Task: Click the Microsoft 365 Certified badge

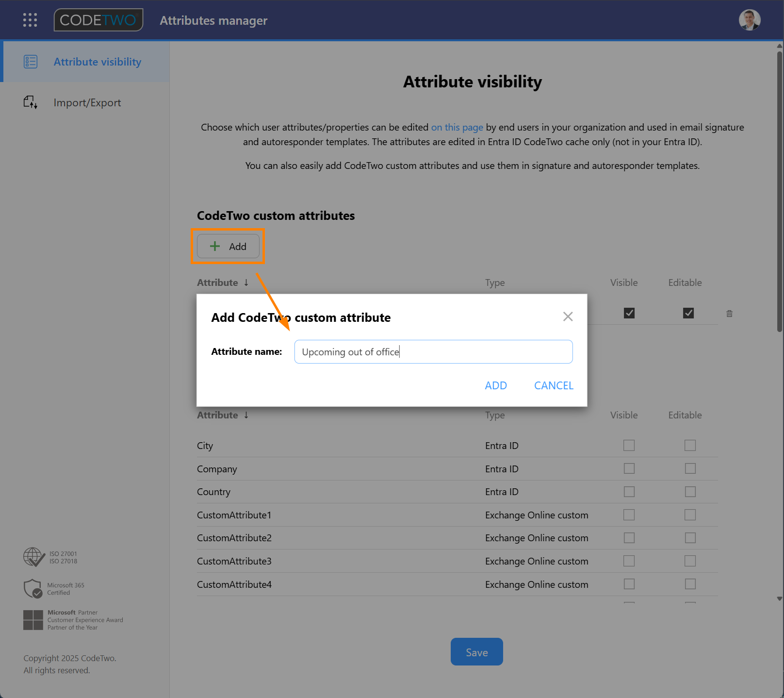Action: pos(33,588)
